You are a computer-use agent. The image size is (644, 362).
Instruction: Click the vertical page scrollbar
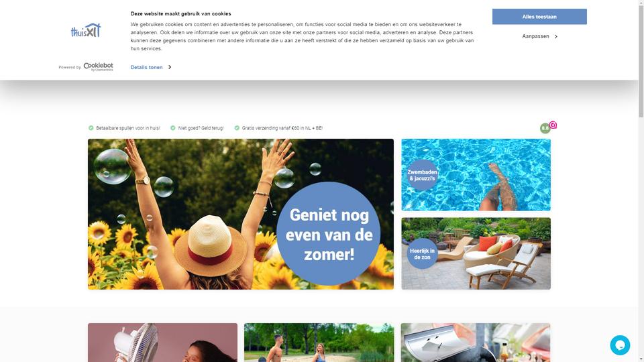click(641, 181)
